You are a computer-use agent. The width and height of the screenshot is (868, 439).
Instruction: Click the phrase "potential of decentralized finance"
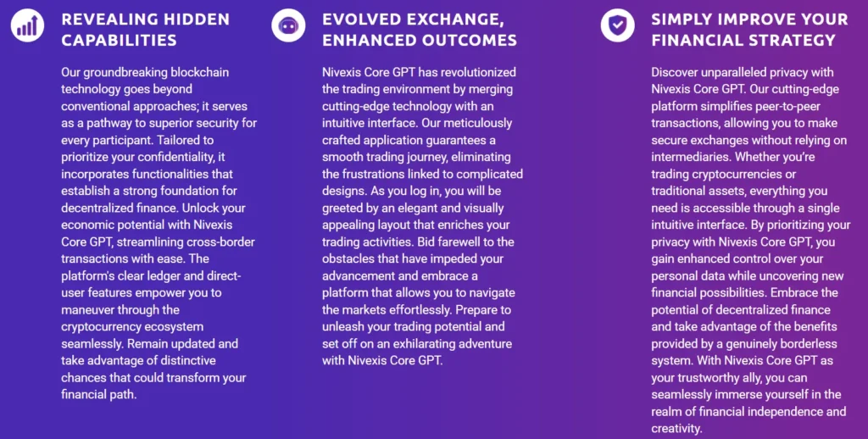coord(743,309)
